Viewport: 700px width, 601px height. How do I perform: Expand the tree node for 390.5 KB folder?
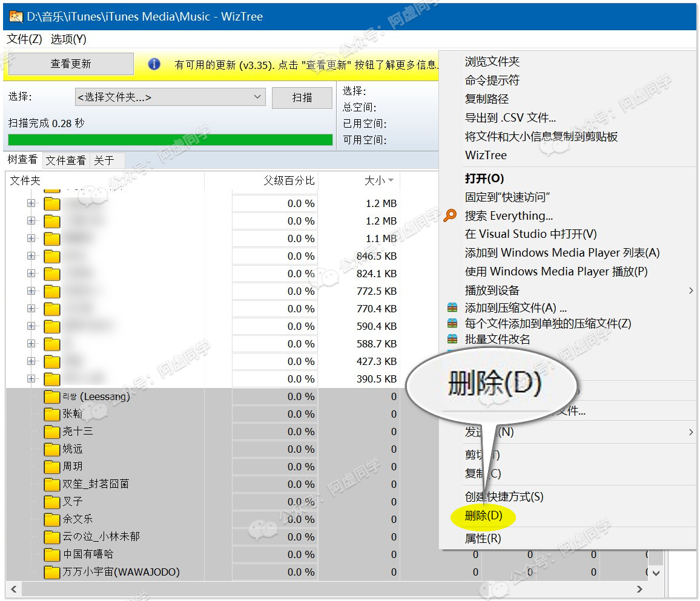[x=31, y=379]
